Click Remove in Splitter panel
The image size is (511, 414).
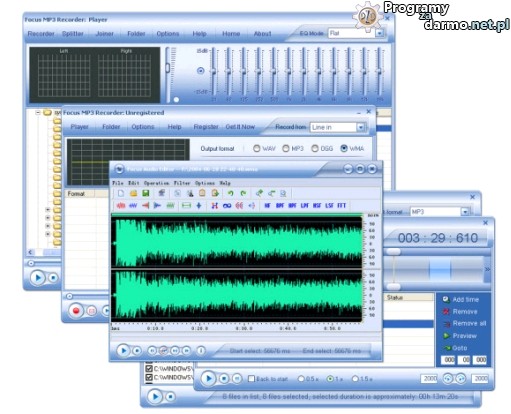click(460, 311)
